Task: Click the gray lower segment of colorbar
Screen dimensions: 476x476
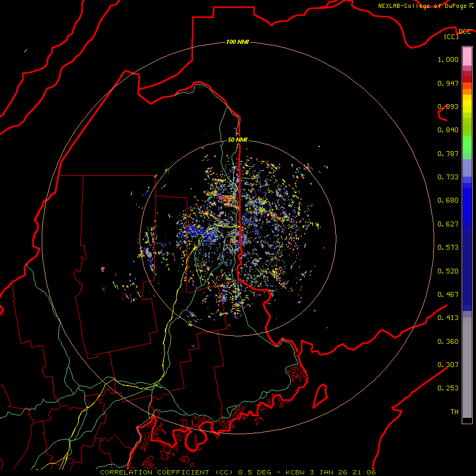Action: (x=467, y=368)
